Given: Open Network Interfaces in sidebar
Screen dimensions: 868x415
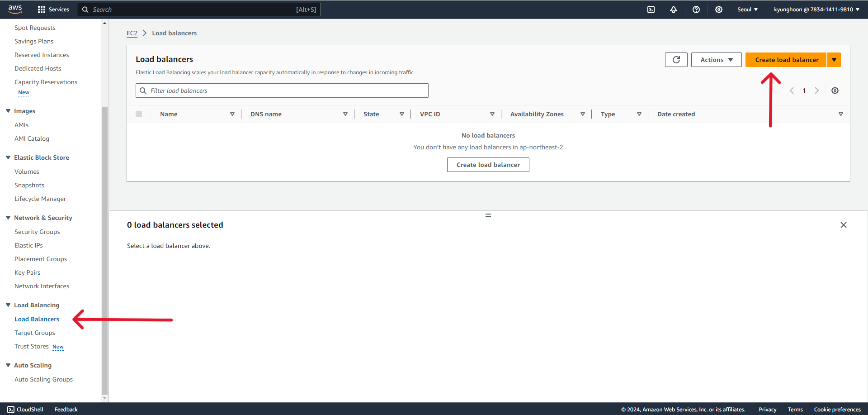Looking at the screenshot, I should pyautogui.click(x=42, y=286).
